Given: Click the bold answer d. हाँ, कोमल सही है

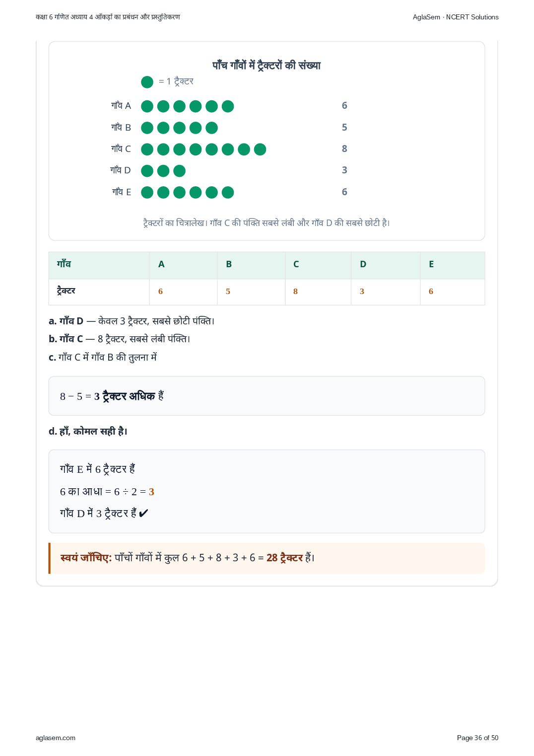Looking at the screenshot, I should [x=88, y=431].
